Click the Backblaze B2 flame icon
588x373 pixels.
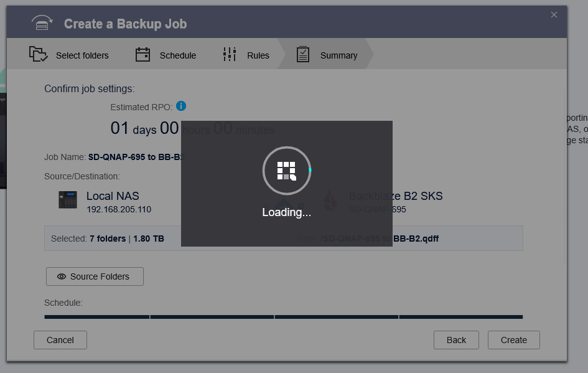click(331, 201)
